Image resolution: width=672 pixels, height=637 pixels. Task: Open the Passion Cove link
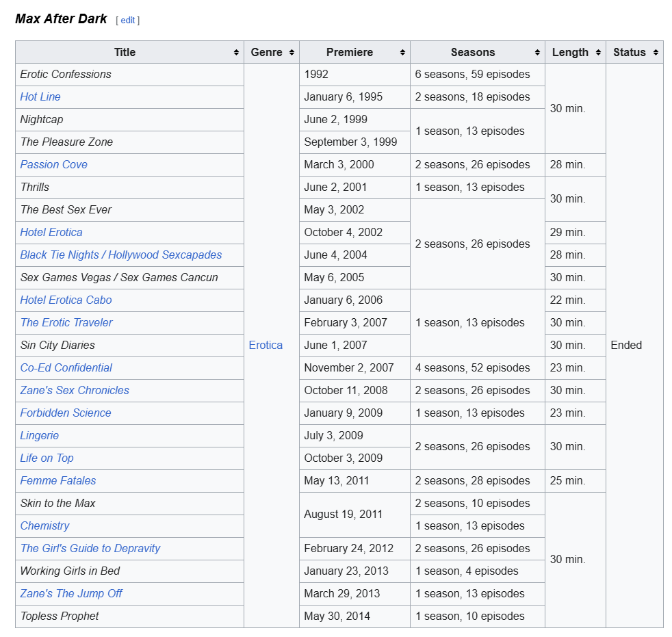pos(53,164)
